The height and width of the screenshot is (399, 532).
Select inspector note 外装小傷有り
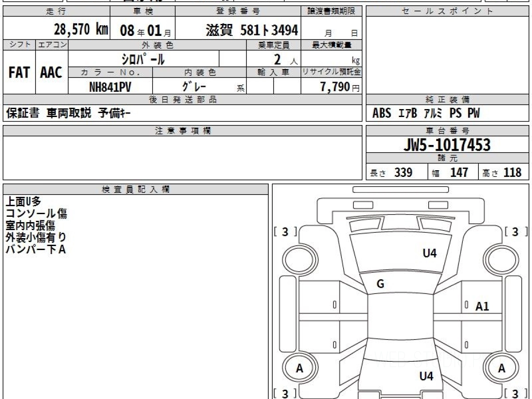point(36,237)
